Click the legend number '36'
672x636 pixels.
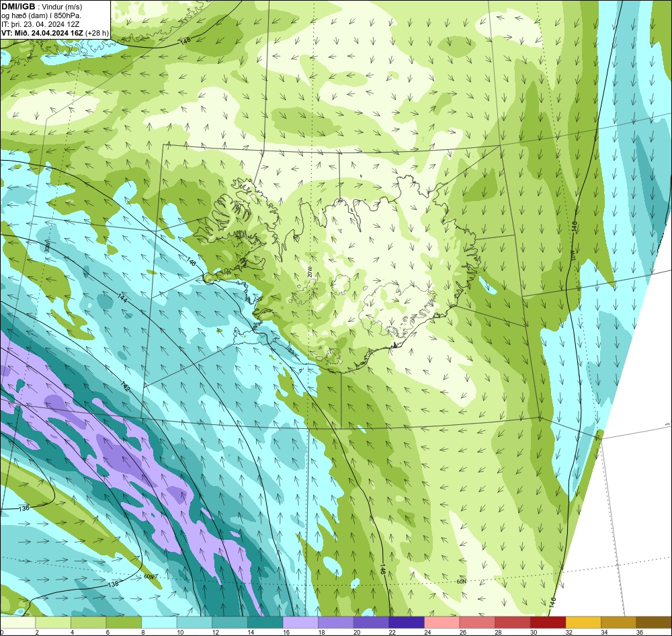640,632
